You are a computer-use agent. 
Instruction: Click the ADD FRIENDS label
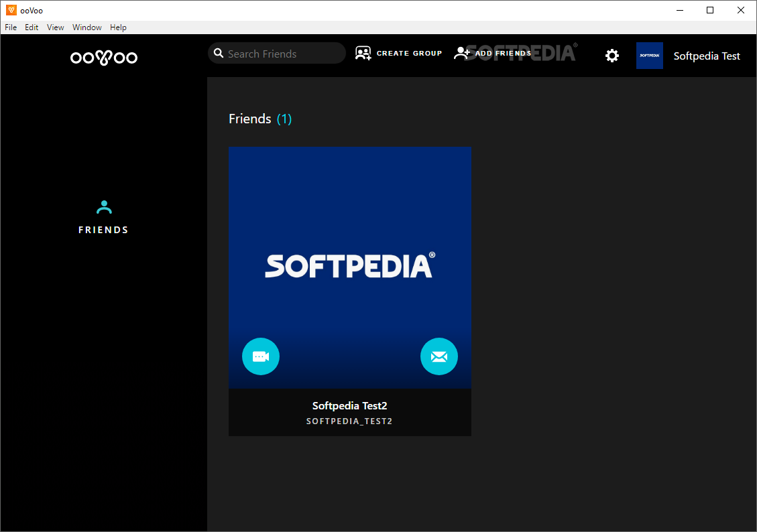(x=503, y=54)
